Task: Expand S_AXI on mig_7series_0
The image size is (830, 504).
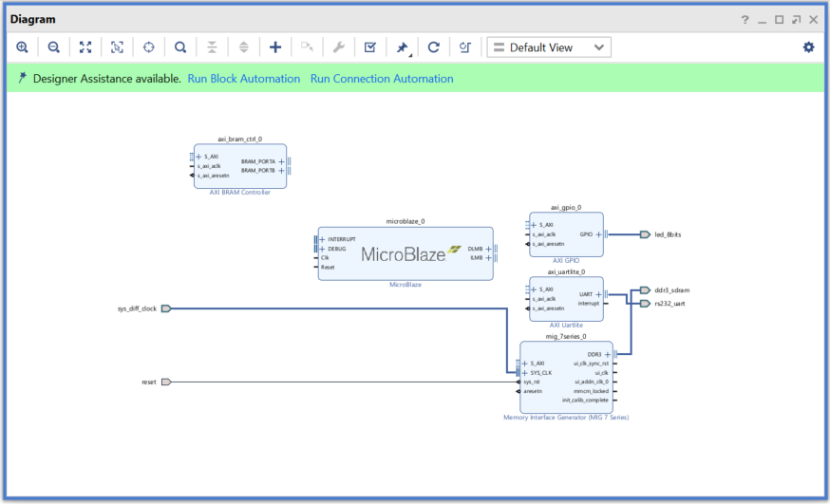Action: 524,364
